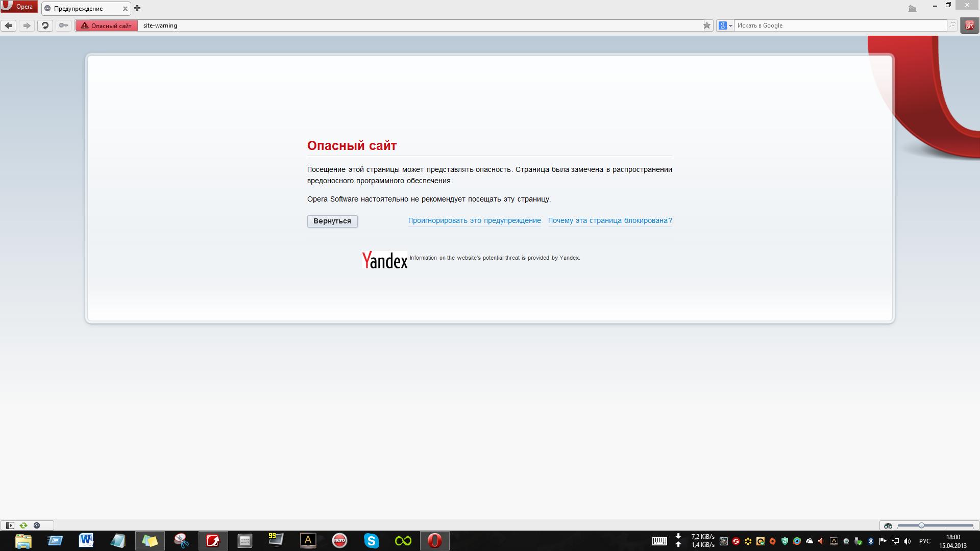
Task: Toggle Opera Turbo in the status bar
Action: click(x=37, y=525)
